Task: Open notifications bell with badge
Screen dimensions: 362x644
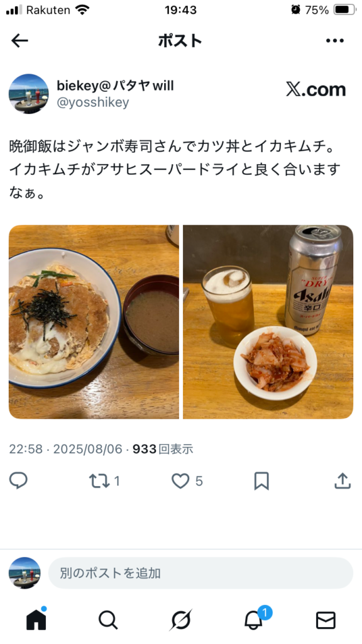Action: [254, 620]
